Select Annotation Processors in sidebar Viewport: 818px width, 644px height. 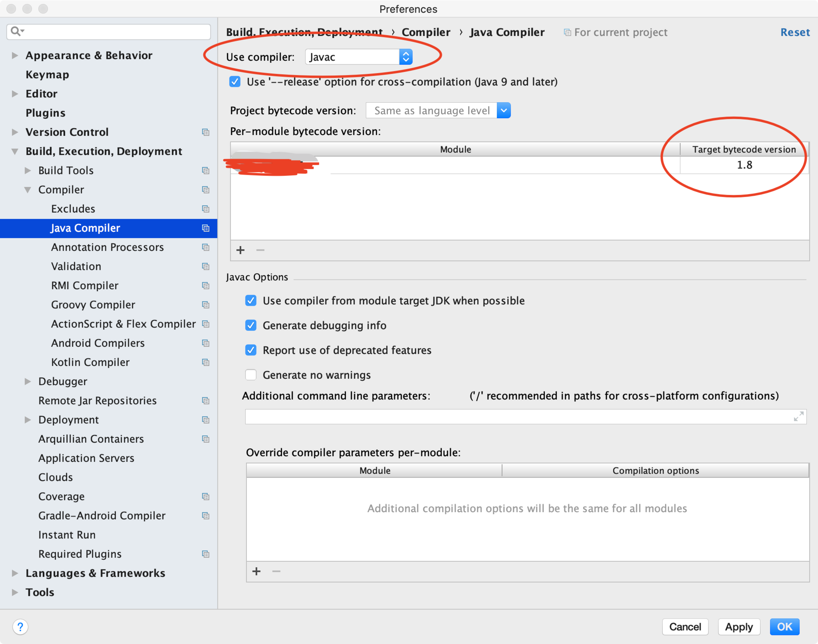[107, 247]
